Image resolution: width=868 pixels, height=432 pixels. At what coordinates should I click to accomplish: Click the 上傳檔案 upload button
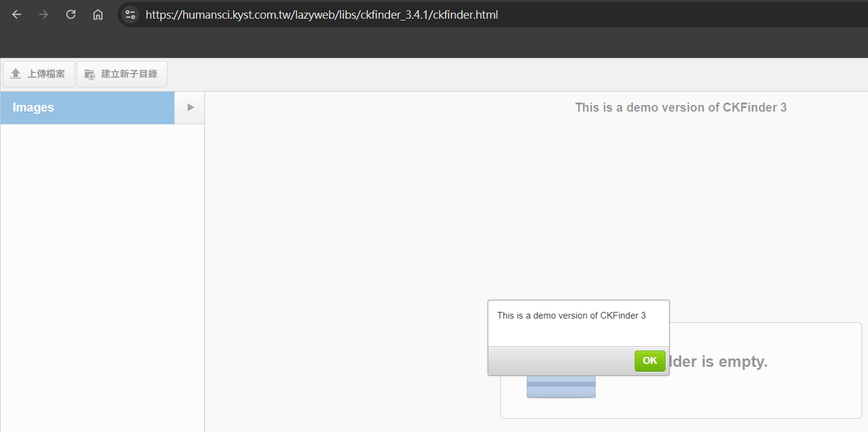click(39, 74)
